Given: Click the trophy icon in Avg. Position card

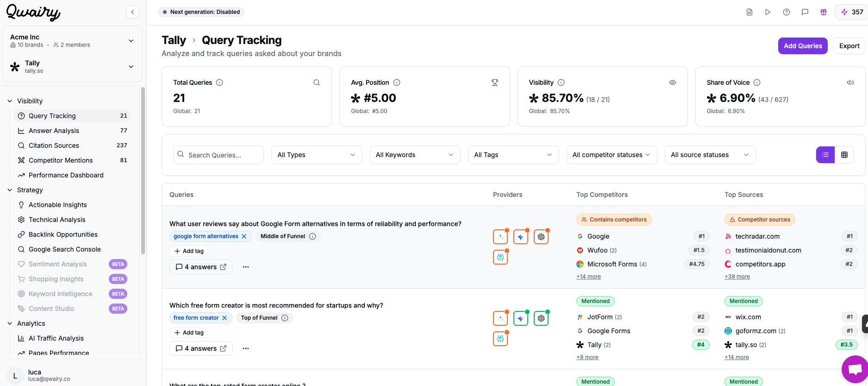Looking at the screenshot, I should (x=495, y=82).
